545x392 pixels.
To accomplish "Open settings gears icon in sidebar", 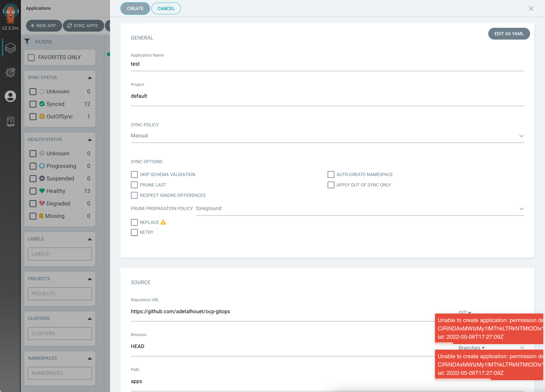I will click(x=10, y=72).
